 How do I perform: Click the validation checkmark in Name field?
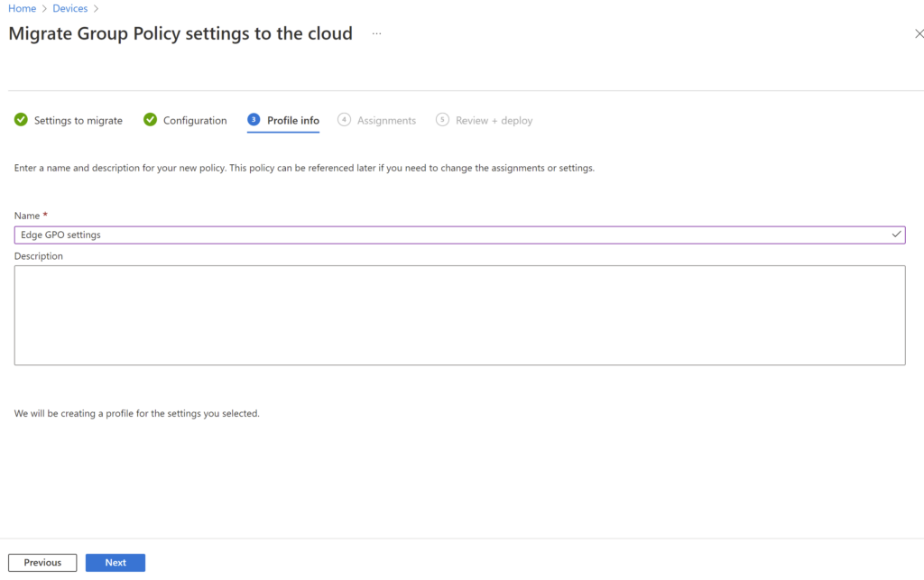[896, 235]
